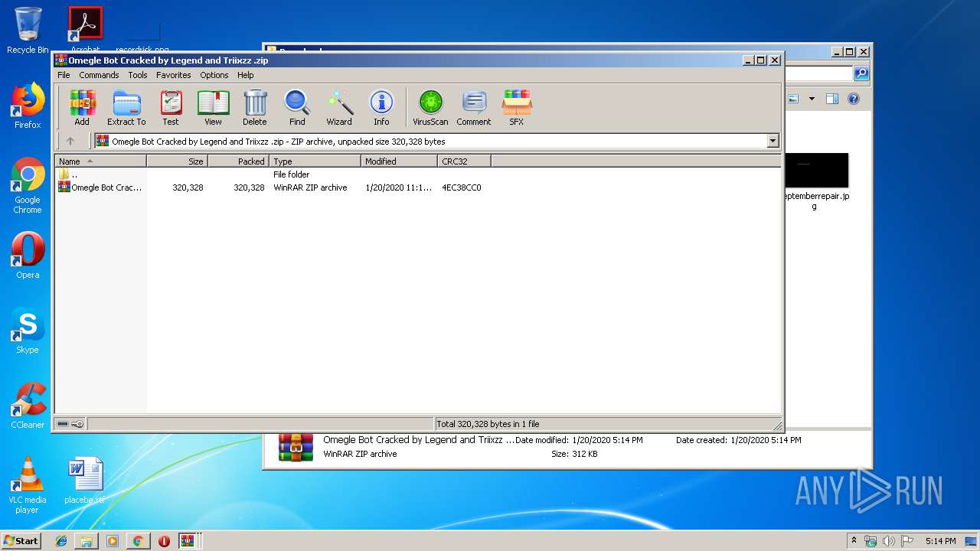Launch Skype from desktop
The width and height of the screenshot is (980, 551).
pyautogui.click(x=28, y=331)
